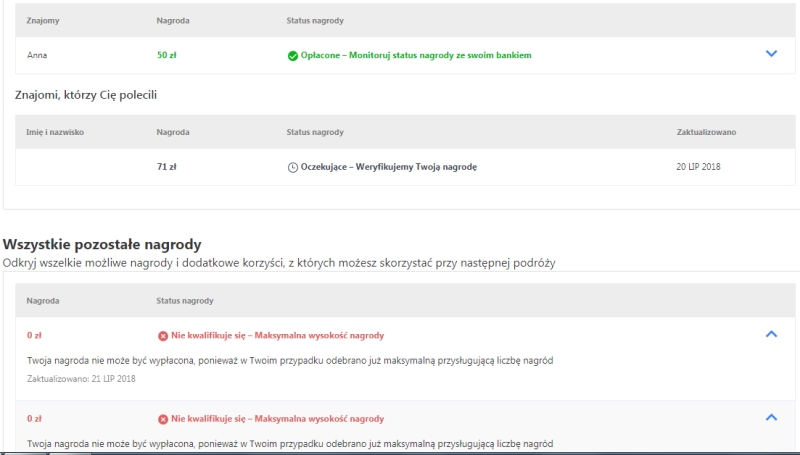Click the Imię i nazwisko column header
This screenshot has height=455, width=800.
(x=55, y=132)
